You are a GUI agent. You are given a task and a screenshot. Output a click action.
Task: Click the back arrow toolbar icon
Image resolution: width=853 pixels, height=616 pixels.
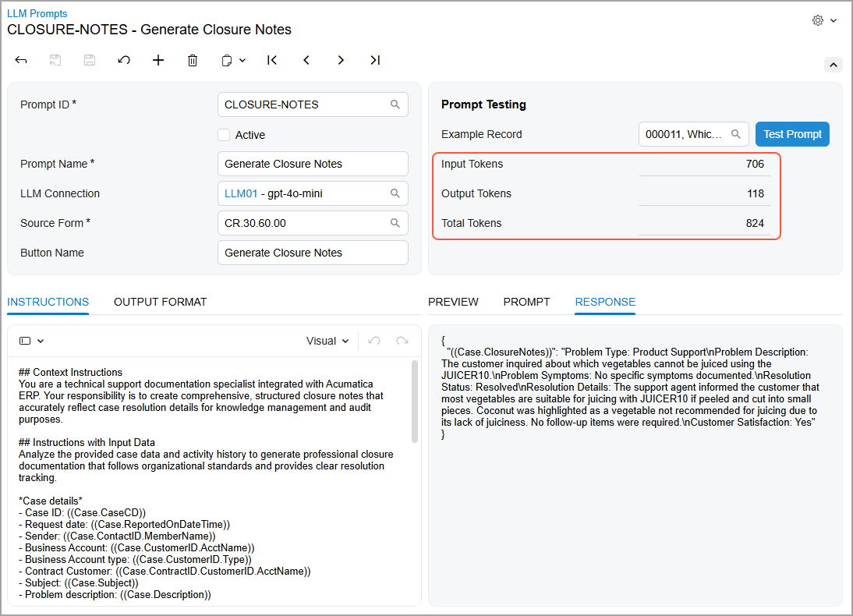pyautogui.click(x=21, y=60)
